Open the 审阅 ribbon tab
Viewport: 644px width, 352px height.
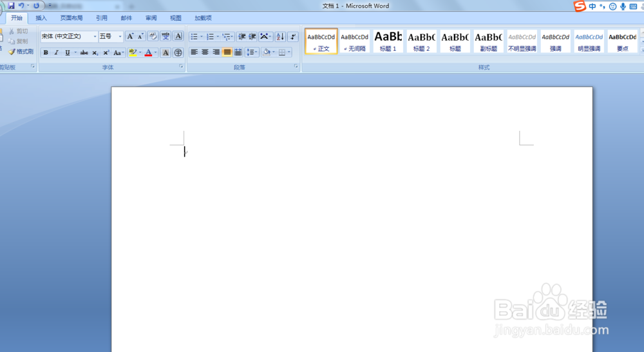point(151,18)
